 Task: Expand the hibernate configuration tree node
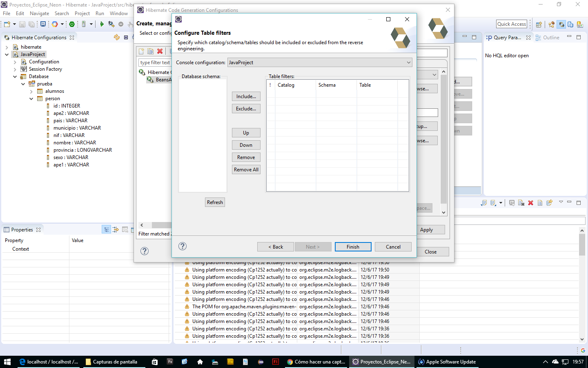(7, 47)
